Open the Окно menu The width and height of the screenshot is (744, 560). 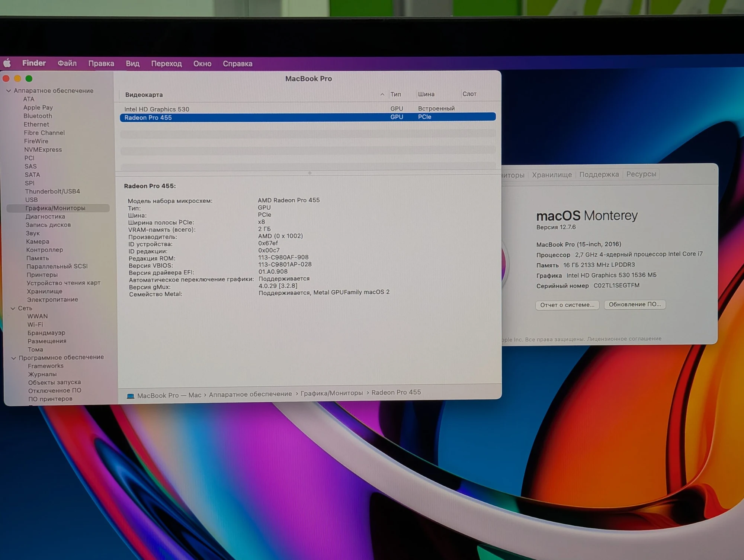click(202, 64)
